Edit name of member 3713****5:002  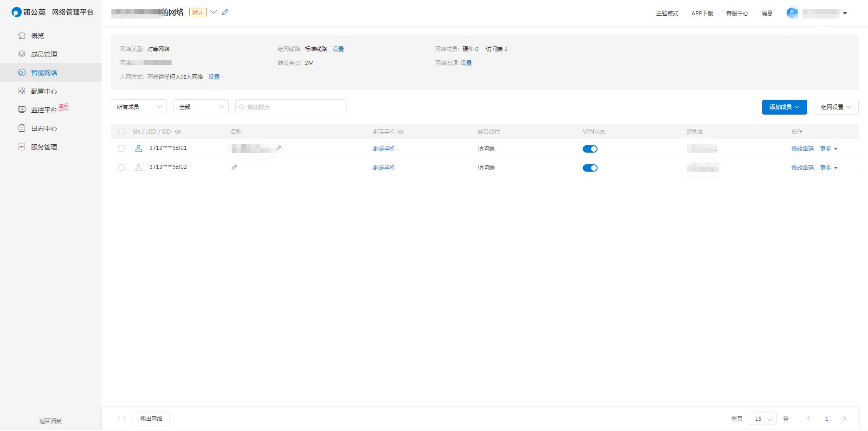(x=234, y=167)
